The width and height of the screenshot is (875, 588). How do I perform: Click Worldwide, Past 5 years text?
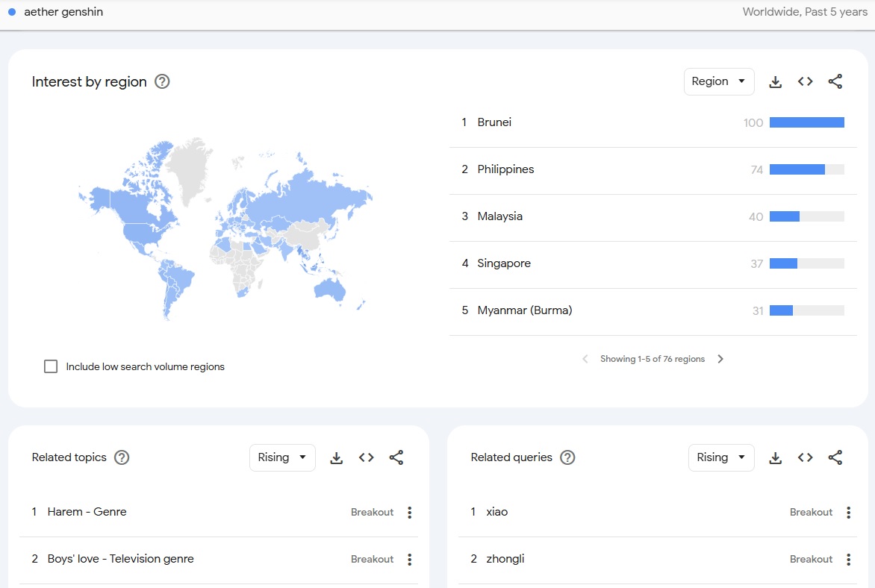click(805, 12)
